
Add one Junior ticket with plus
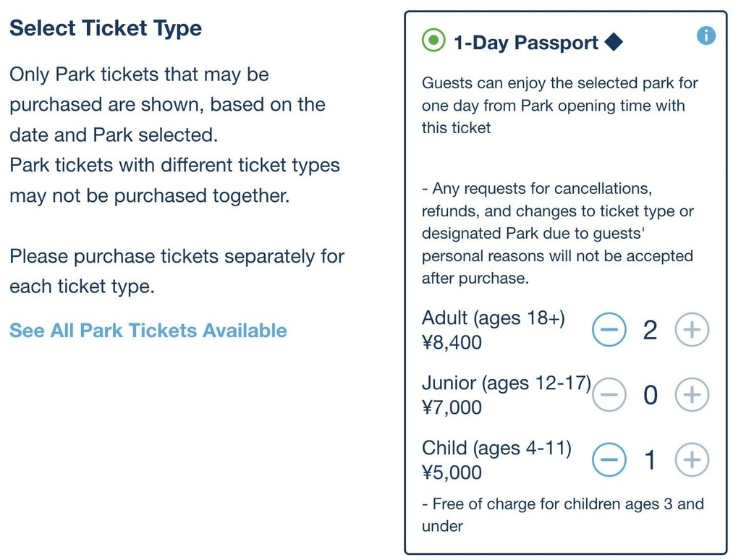click(692, 394)
